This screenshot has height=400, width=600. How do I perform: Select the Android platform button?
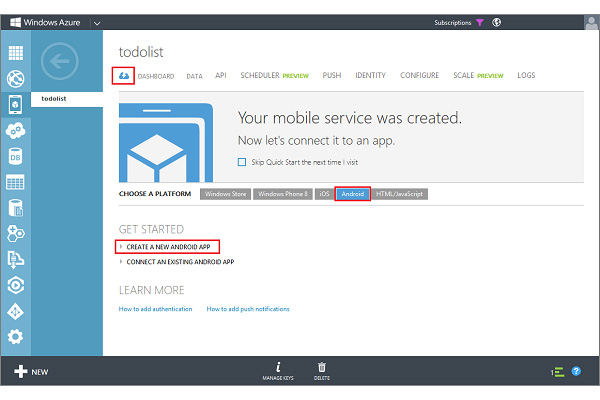pyautogui.click(x=352, y=194)
